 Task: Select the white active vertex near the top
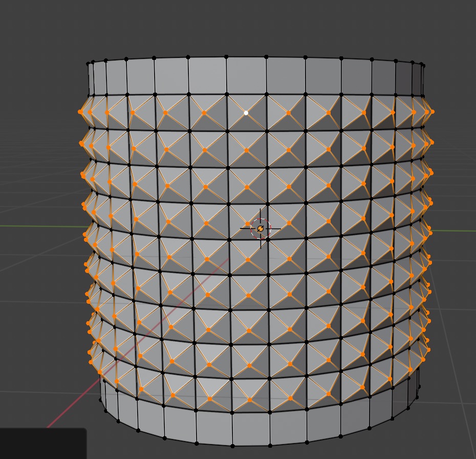(246, 113)
